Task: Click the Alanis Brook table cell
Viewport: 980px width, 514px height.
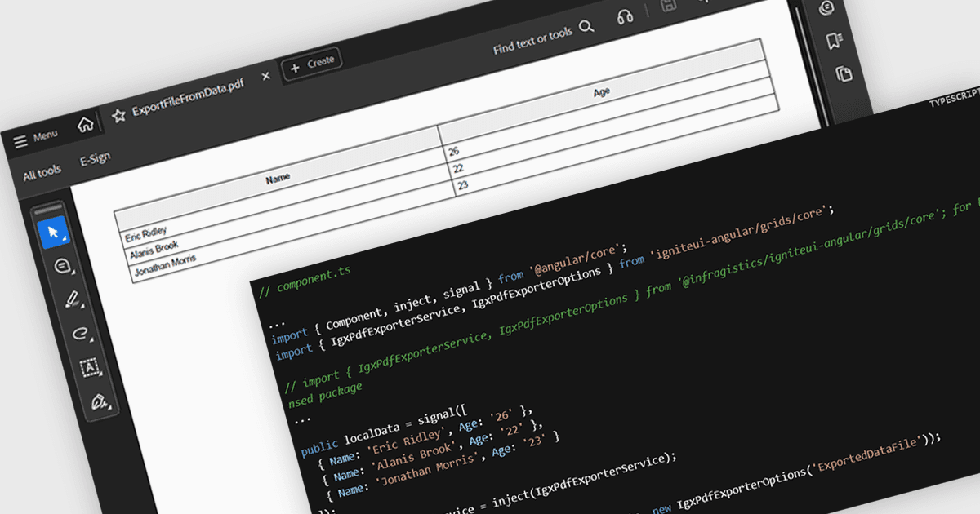Action: 153,251
